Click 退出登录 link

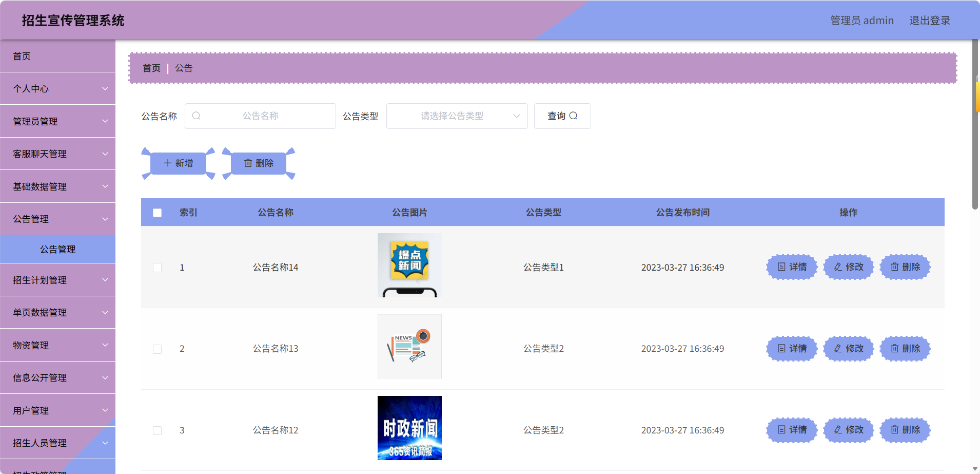click(x=930, y=21)
